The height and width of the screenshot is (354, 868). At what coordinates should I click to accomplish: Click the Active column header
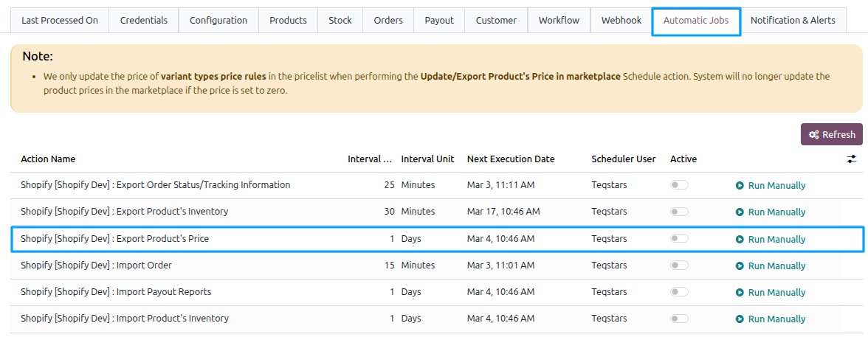click(683, 159)
